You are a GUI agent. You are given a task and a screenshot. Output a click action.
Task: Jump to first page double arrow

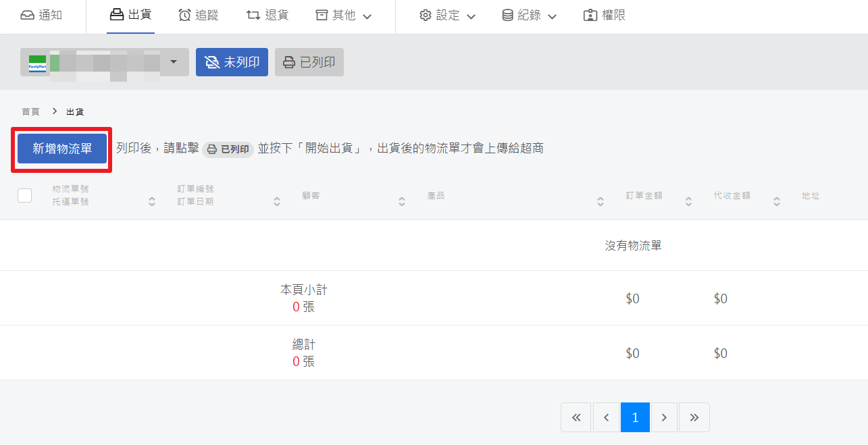point(576,417)
